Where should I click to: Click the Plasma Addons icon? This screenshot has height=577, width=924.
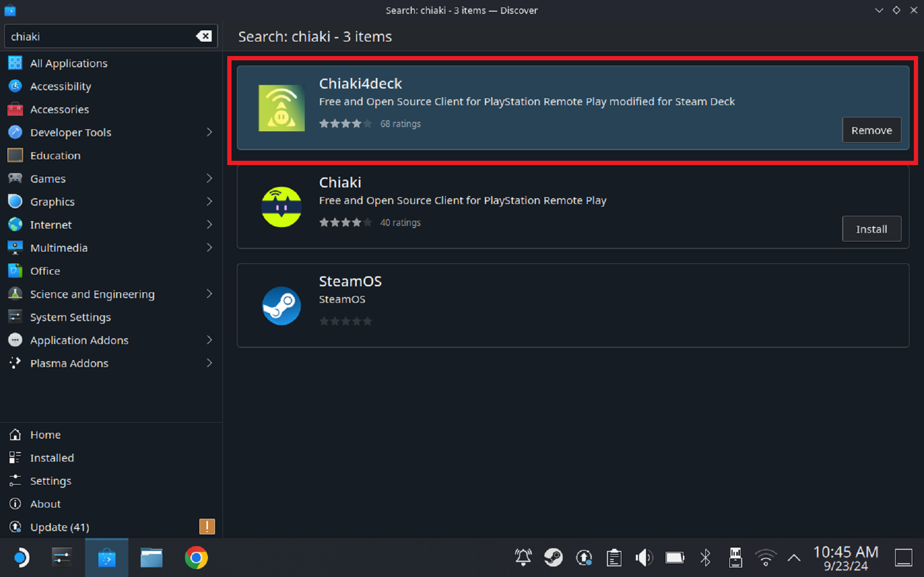15,363
